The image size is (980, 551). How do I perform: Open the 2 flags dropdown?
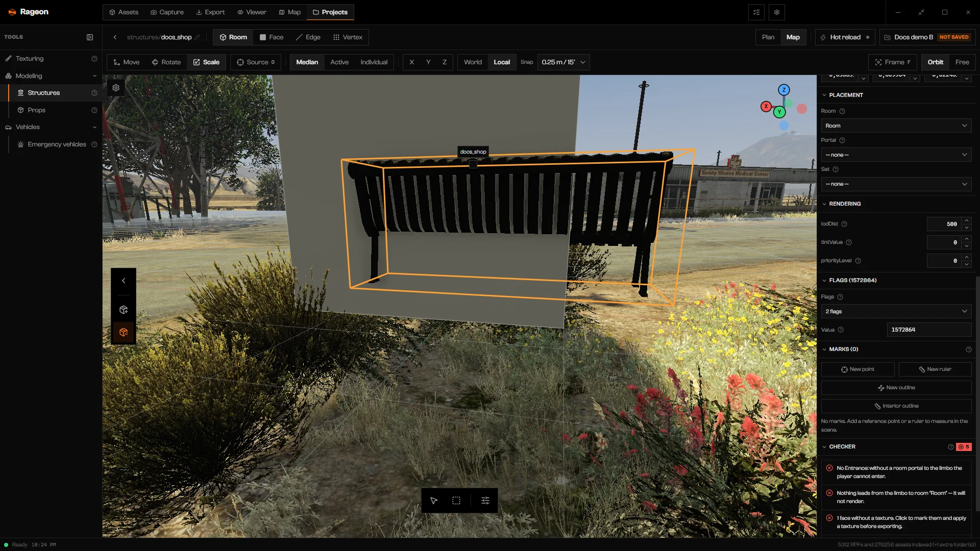click(896, 311)
